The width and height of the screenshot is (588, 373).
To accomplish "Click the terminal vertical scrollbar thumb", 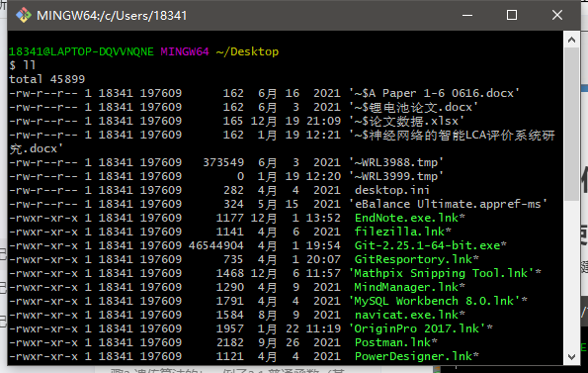I will (x=571, y=124).
